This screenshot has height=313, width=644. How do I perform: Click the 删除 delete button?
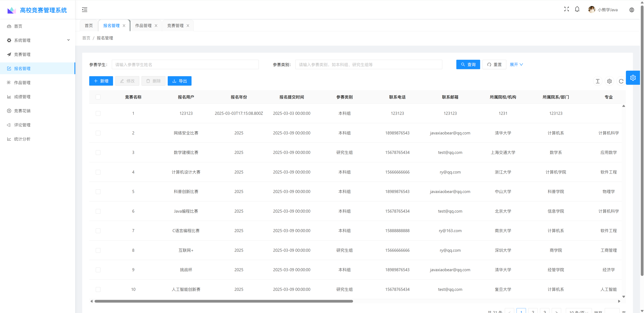153,81
